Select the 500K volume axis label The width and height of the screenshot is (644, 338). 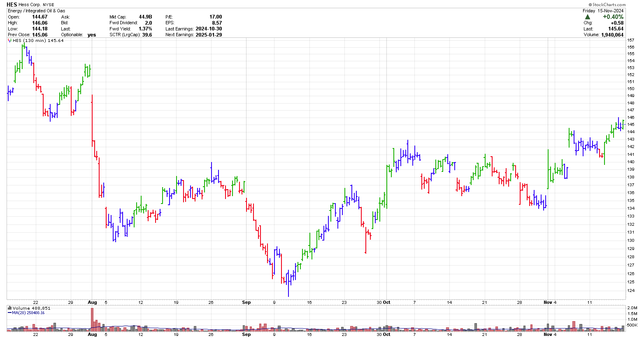(632, 325)
